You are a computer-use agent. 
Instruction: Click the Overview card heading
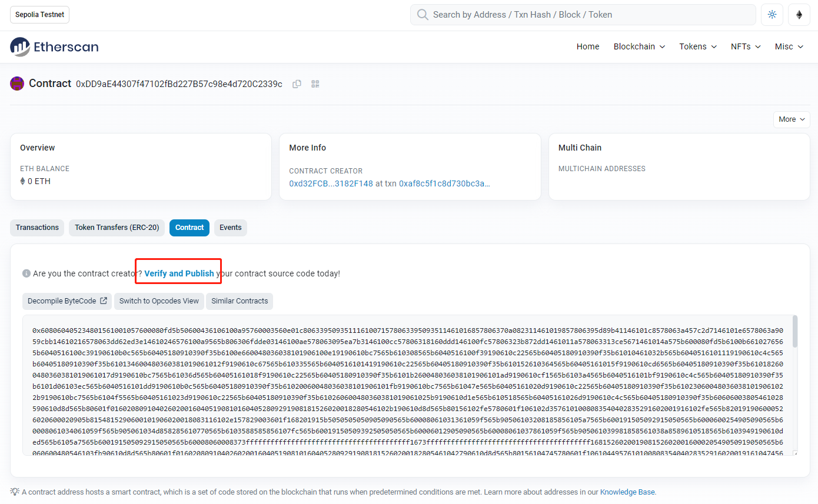tap(37, 148)
